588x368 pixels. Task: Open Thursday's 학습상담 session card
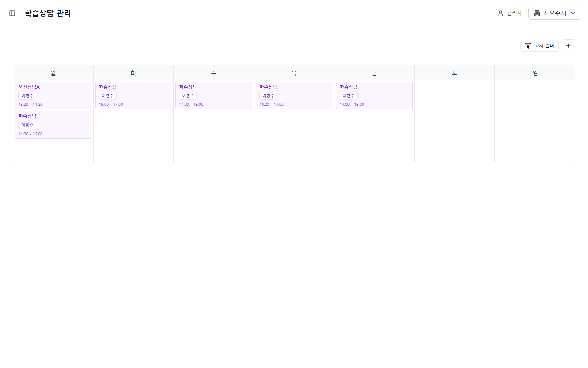(x=294, y=95)
